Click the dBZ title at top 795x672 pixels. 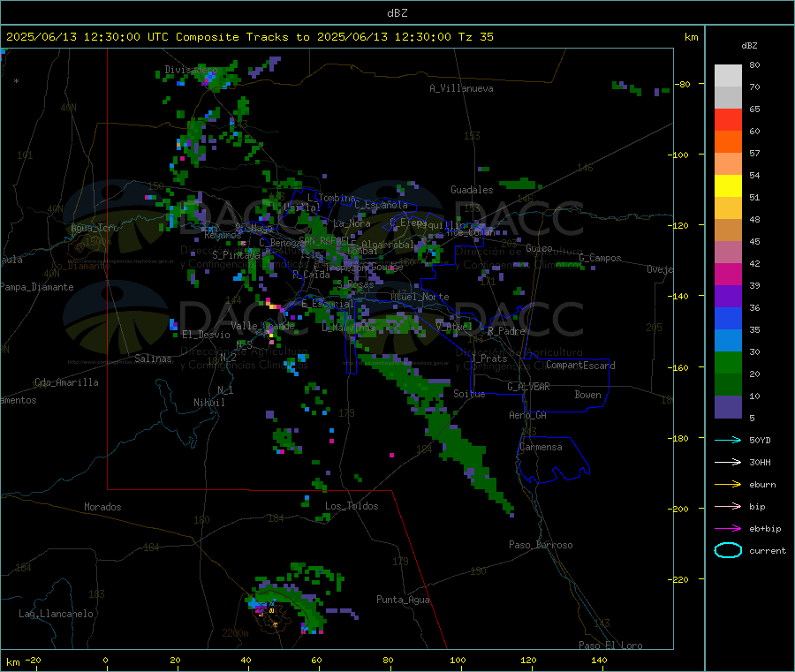397,13
